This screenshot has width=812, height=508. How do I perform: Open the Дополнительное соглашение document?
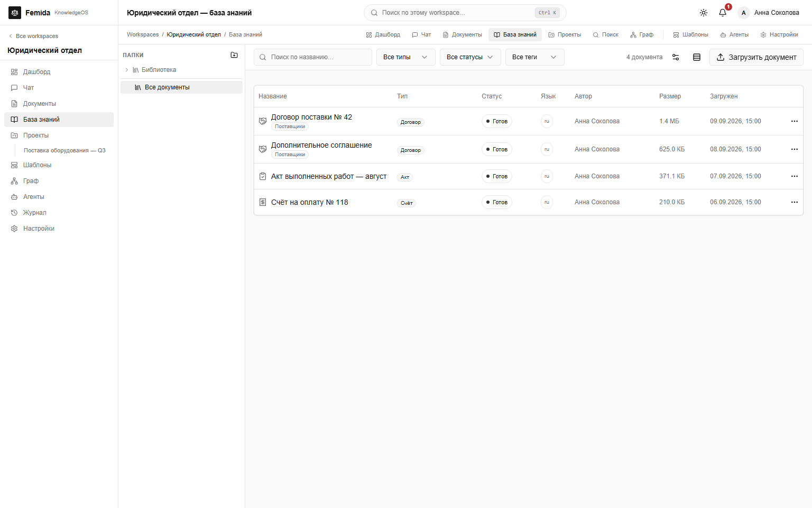coord(321,145)
